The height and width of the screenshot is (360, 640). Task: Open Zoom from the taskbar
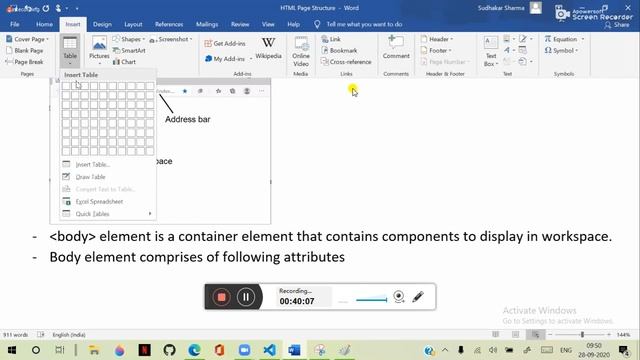click(244, 350)
